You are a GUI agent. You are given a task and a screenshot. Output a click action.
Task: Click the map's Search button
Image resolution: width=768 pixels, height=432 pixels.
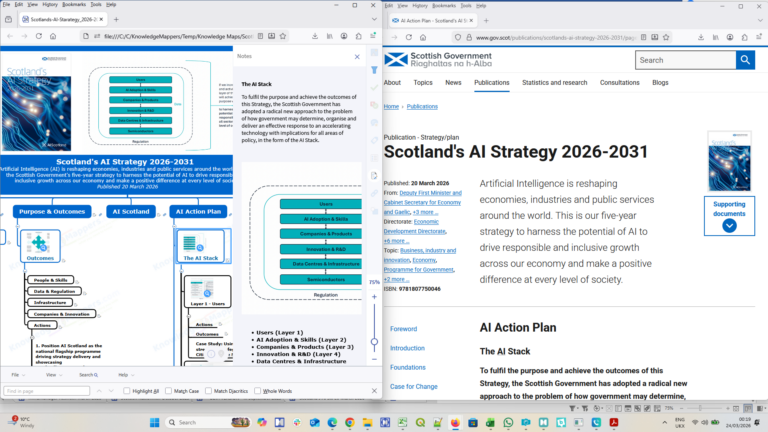(89, 375)
